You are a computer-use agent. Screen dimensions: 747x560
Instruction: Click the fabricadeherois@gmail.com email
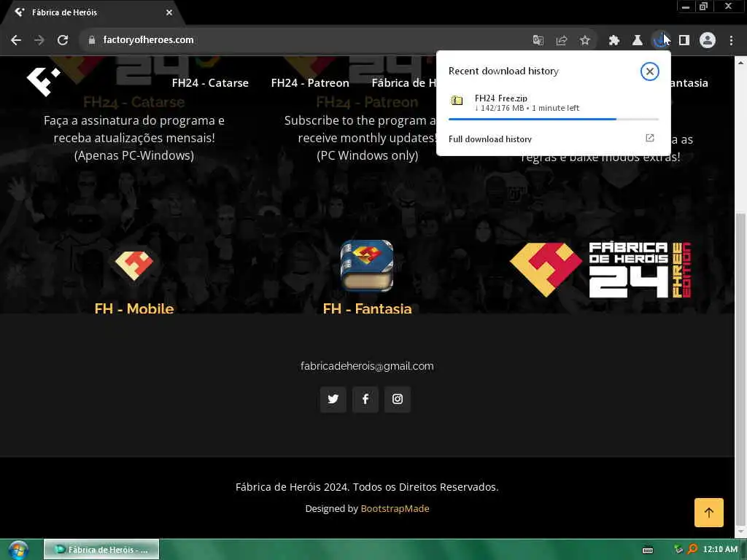click(x=367, y=366)
